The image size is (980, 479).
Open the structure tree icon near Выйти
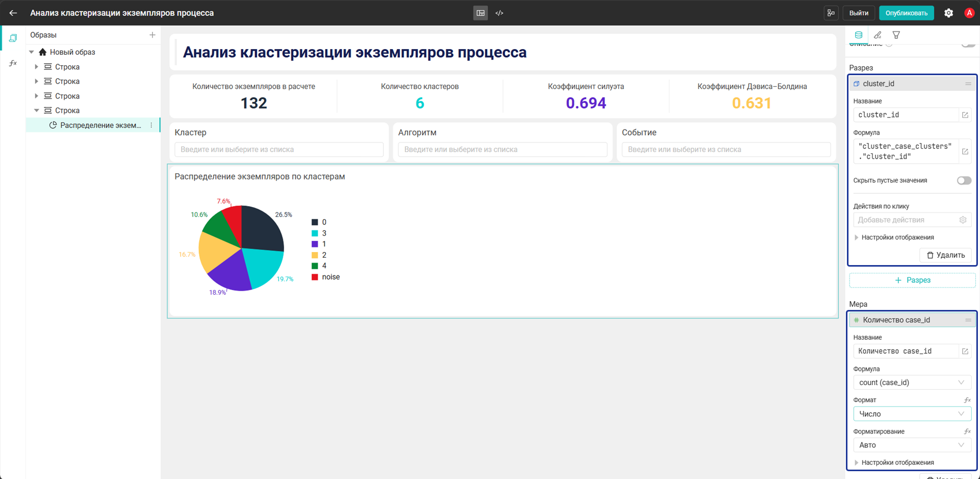coord(831,13)
